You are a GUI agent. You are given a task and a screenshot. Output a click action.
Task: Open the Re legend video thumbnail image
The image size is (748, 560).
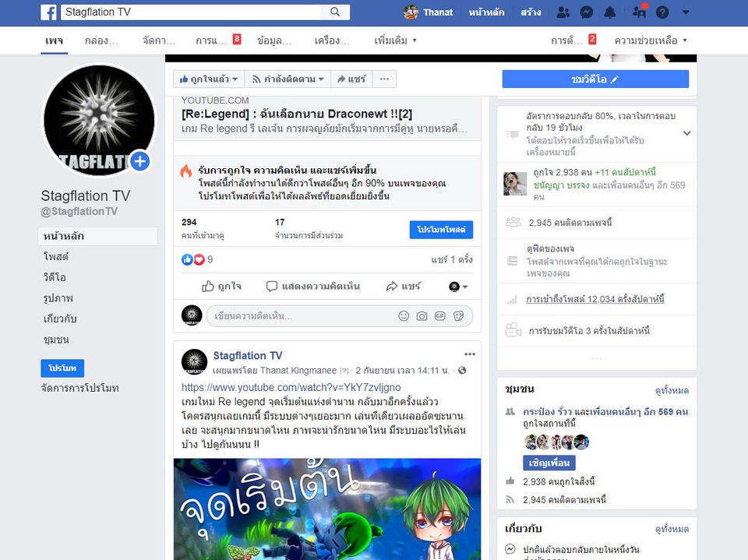(327, 509)
